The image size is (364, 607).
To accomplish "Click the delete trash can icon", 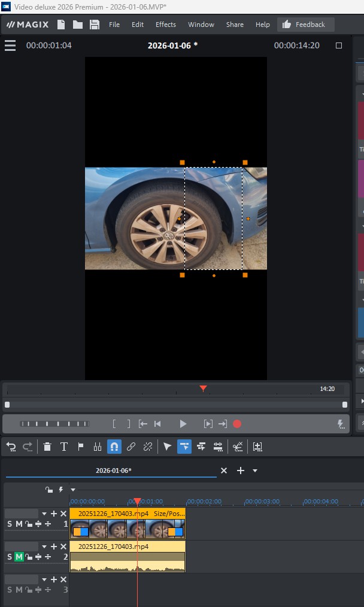I will click(x=47, y=447).
